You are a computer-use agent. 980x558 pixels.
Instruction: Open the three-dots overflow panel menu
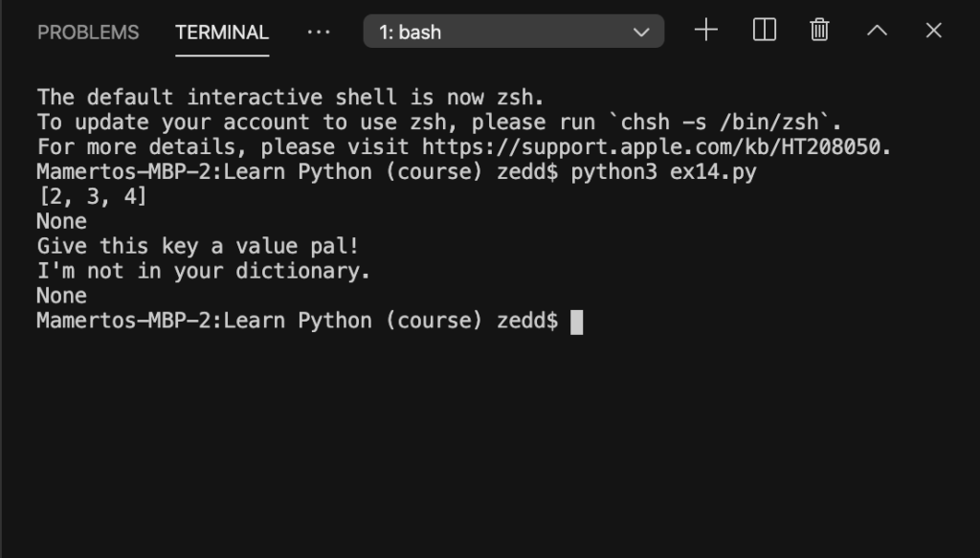click(x=319, y=32)
